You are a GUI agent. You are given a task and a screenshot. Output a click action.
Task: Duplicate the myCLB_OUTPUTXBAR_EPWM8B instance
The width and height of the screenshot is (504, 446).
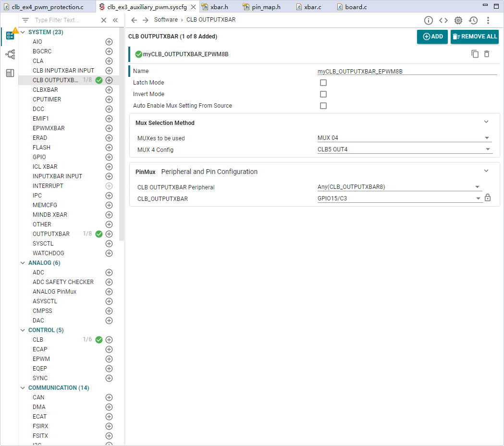pos(475,54)
